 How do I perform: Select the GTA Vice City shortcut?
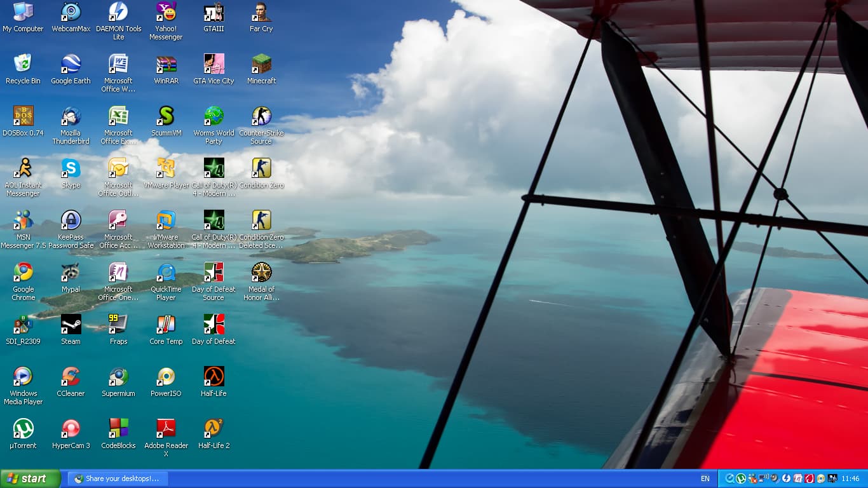tap(214, 64)
